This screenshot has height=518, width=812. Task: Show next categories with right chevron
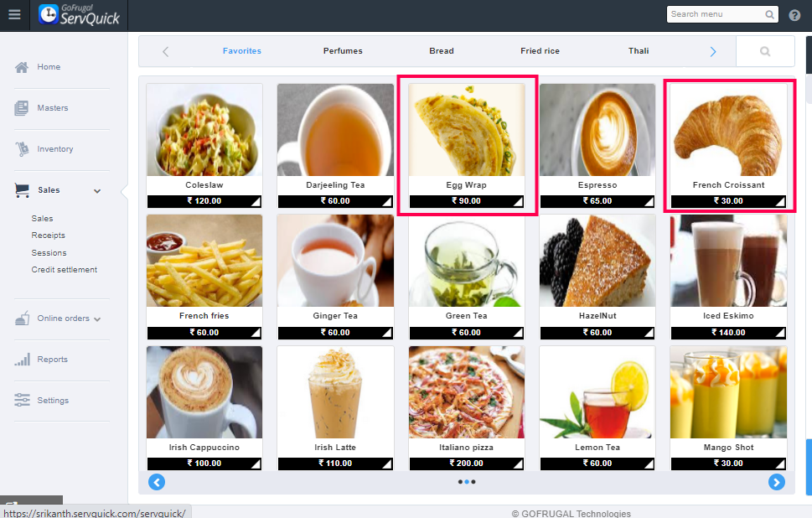(x=713, y=51)
